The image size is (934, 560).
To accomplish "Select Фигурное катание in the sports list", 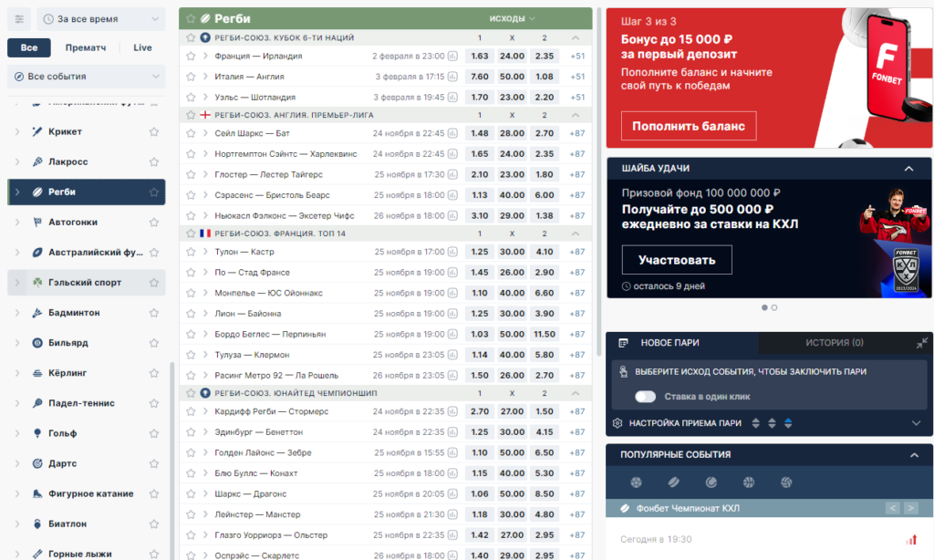I will point(87,493).
